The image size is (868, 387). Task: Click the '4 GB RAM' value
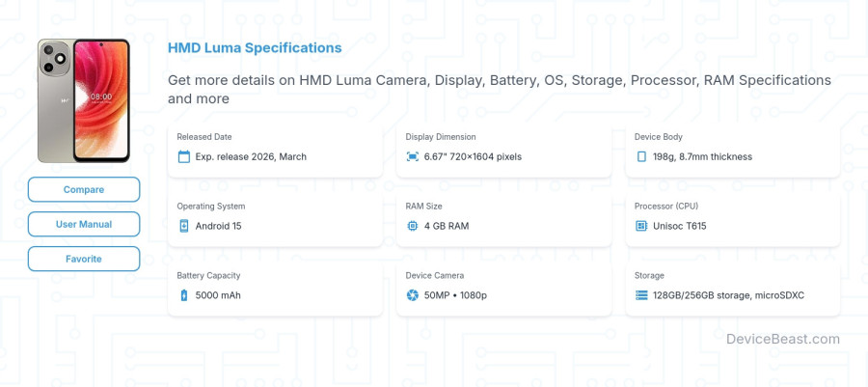tap(447, 226)
